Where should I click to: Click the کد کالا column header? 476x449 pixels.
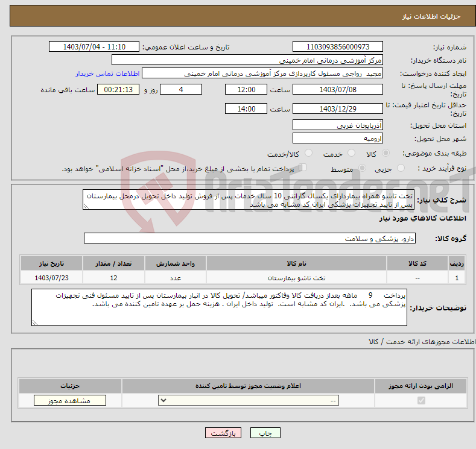417,263
